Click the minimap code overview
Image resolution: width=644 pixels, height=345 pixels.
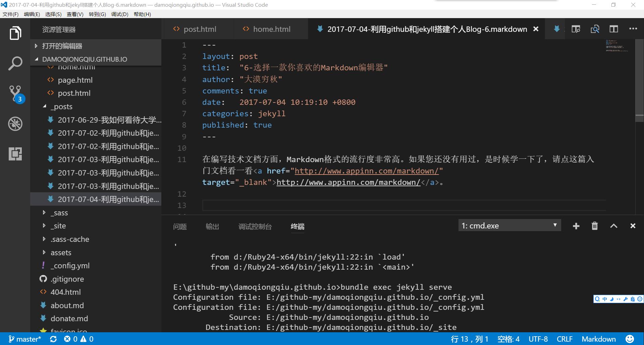[x=617, y=46]
